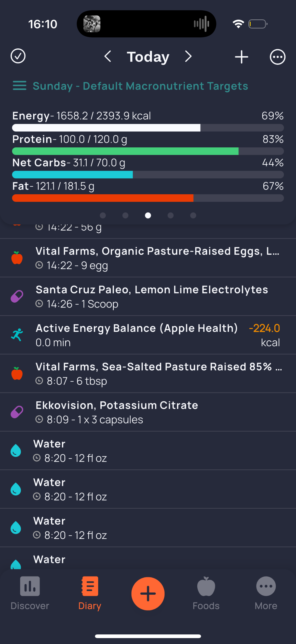Open Ekkovision Potassium Citrate entry
This screenshot has width=296, height=644.
(148, 412)
